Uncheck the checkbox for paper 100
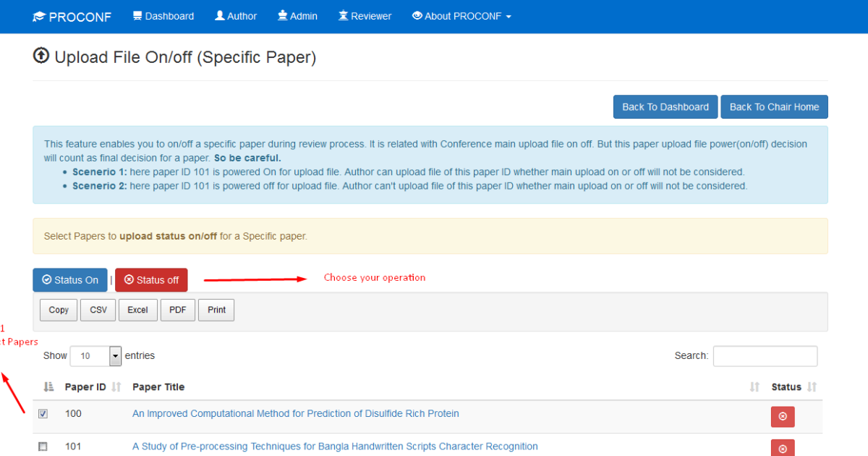Viewport: 868px width, 456px height. (x=43, y=414)
